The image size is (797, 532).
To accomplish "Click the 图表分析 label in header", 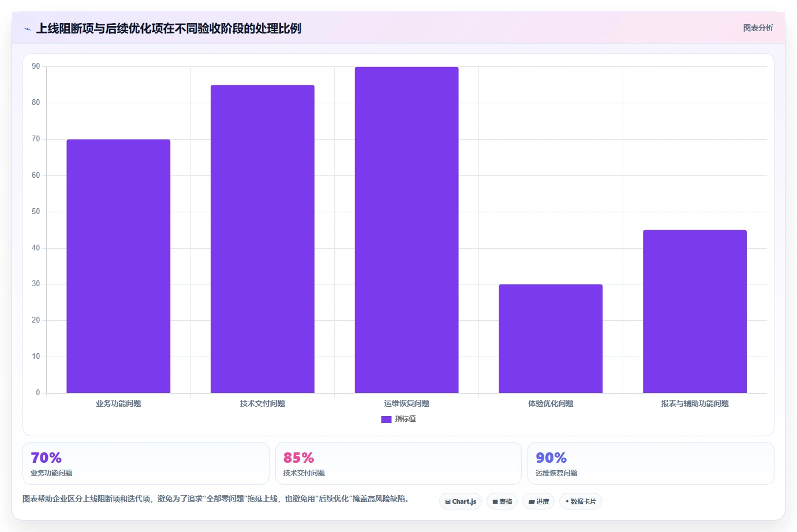I will click(758, 28).
